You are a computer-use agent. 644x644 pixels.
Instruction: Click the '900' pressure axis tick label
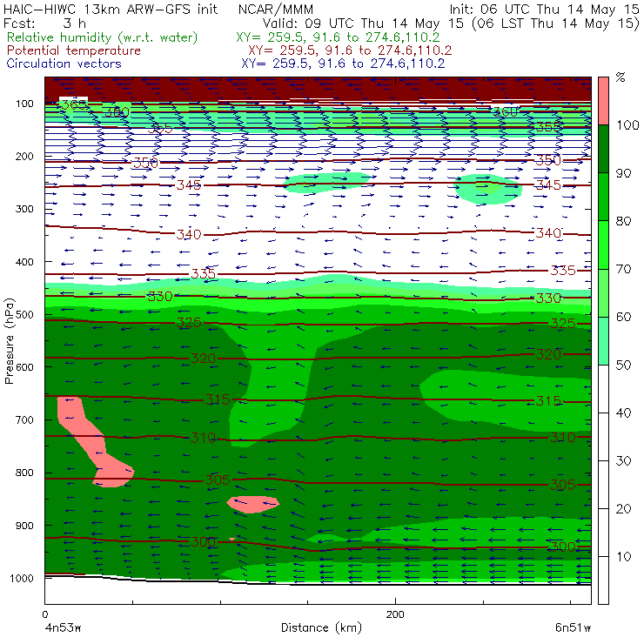pyautogui.click(x=24, y=526)
